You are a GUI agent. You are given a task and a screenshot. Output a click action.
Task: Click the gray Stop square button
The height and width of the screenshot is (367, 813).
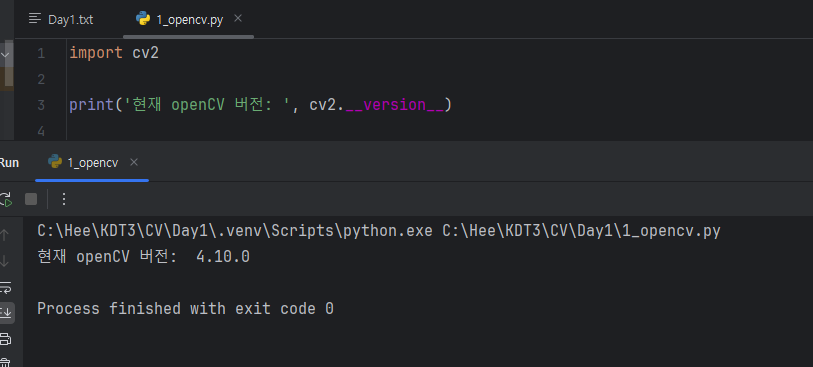pyautogui.click(x=31, y=199)
